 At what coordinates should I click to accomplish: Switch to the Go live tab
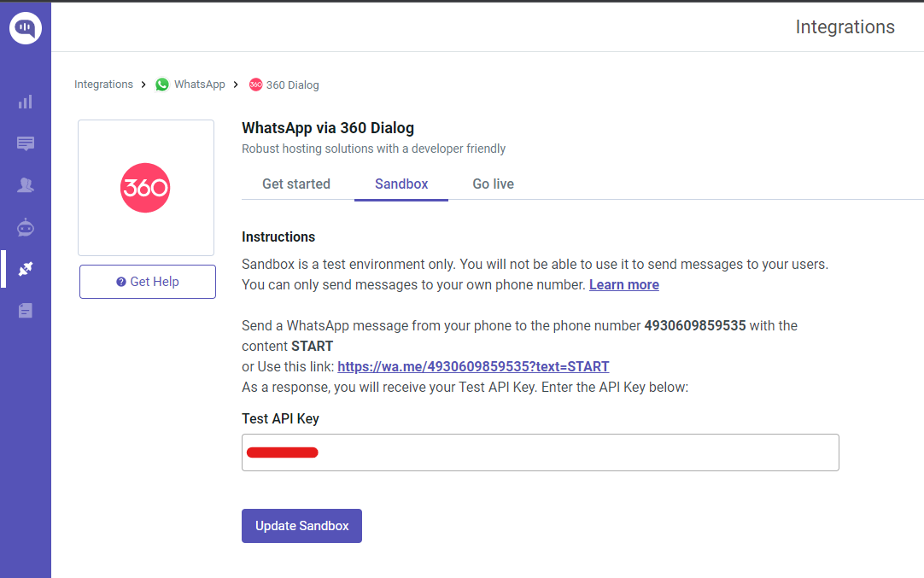click(494, 184)
